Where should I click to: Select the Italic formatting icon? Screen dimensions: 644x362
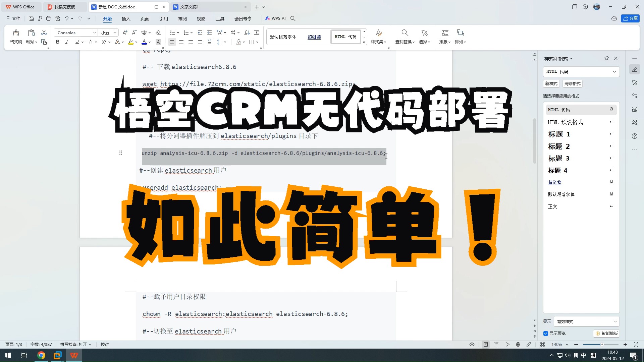point(67,42)
